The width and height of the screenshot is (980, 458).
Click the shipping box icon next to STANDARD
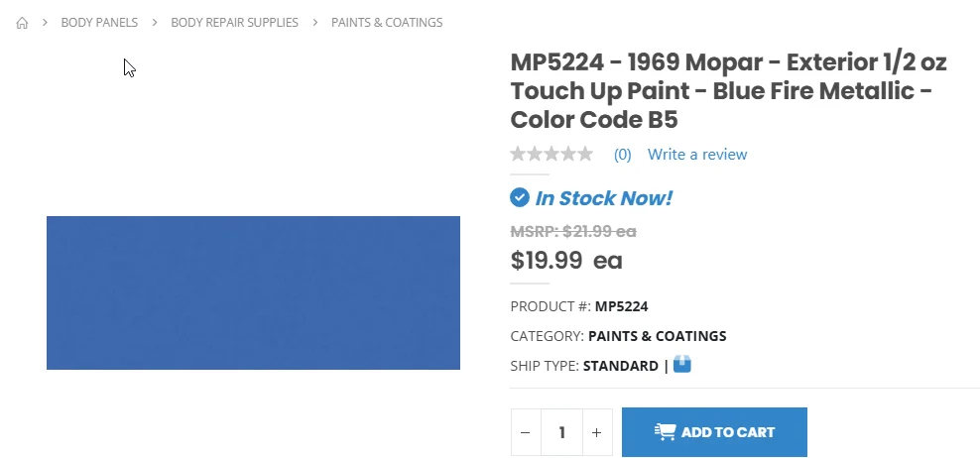pos(681,364)
